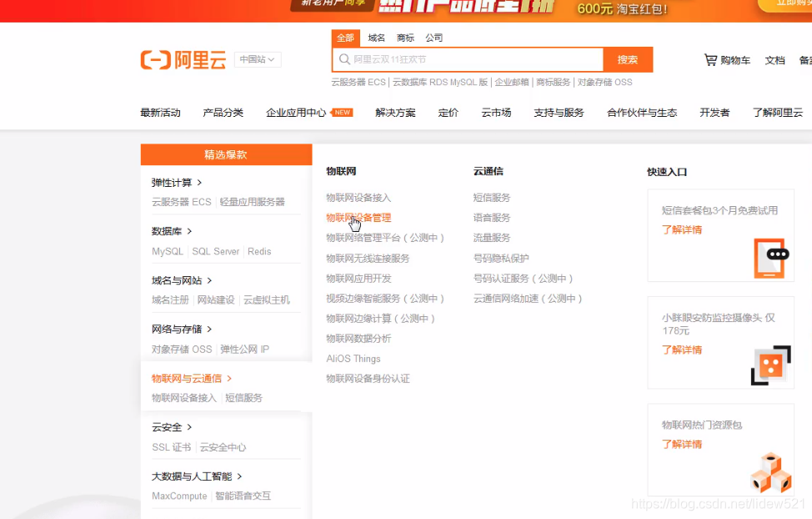Screen dimensions: 812x519
Task: Expand the 大数据与人工智能 category
Action: [197, 476]
